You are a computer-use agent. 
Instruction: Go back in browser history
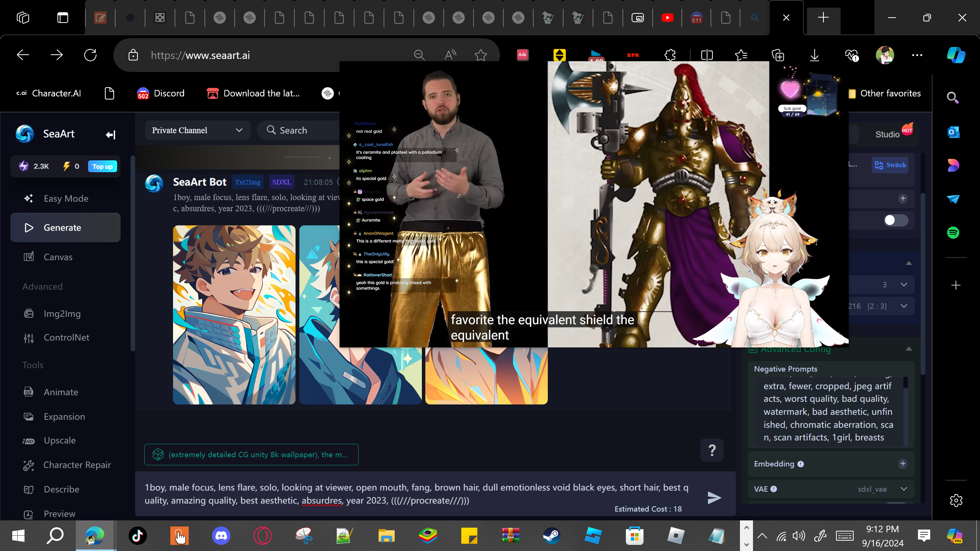point(23,55)
